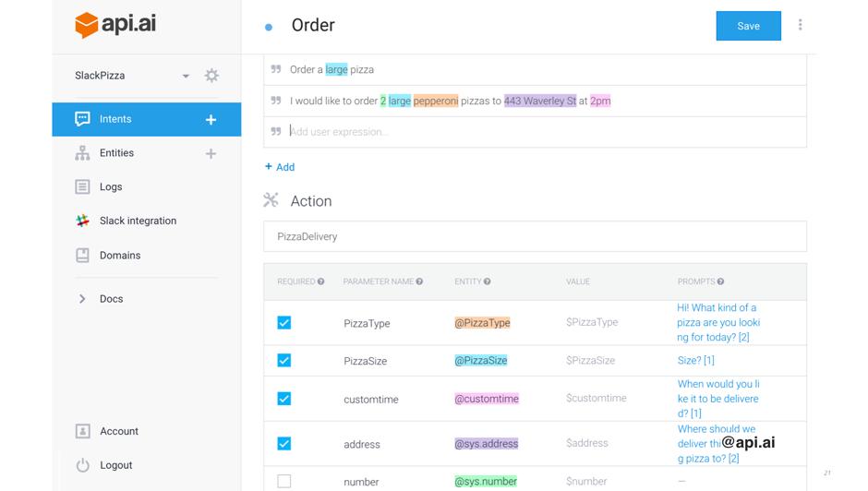Toggle required checkbox for customtime parameter
The width and height of the screenshot is (868, 491).
pos(284,399)
